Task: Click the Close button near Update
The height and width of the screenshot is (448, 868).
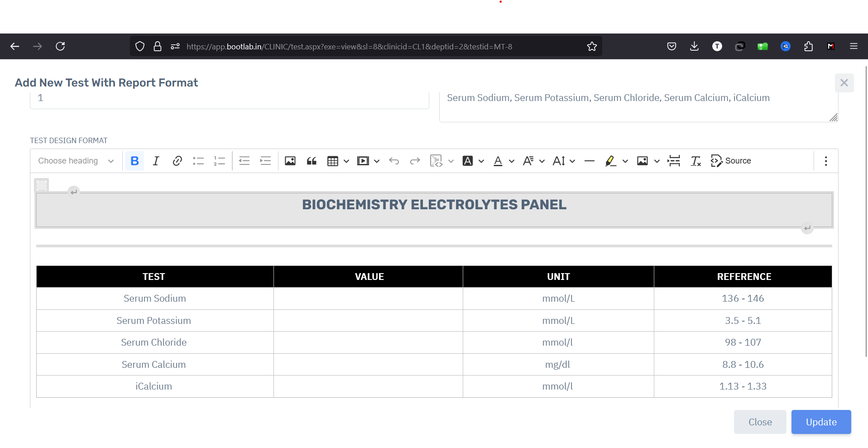Action: click(x=760, y=422)
